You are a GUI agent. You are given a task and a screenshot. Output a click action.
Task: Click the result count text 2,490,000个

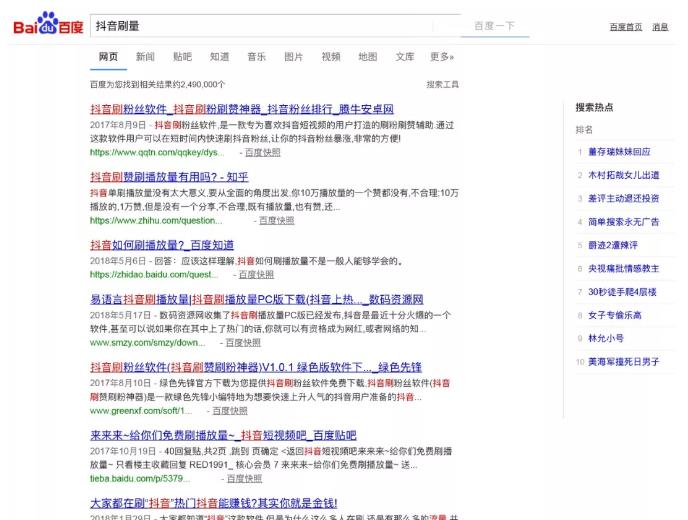[203, 84]
